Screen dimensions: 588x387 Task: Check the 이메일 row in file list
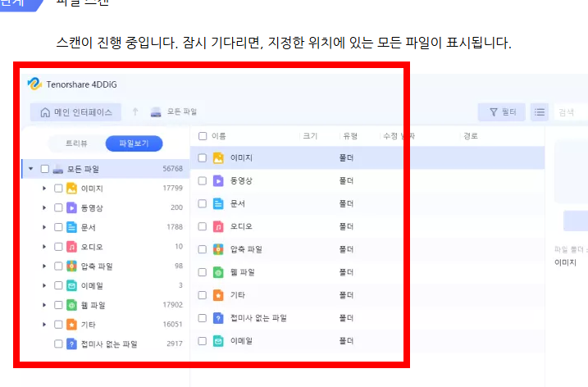(x=202, y=341)
